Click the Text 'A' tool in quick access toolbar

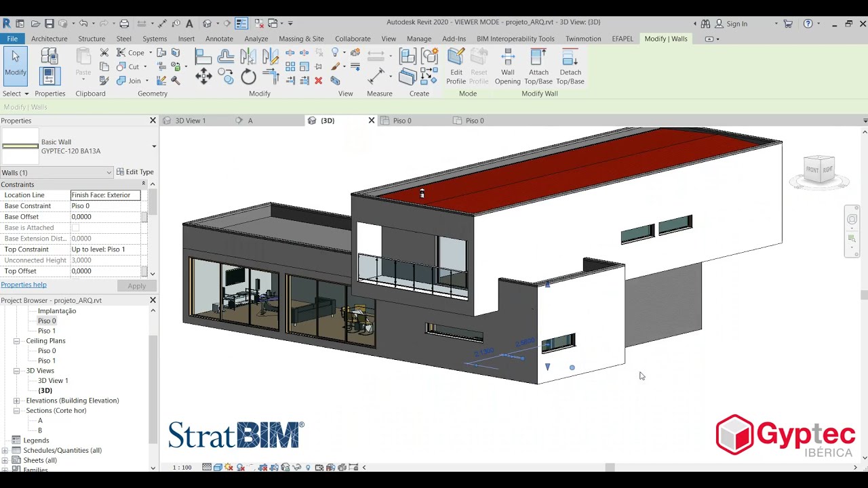click(189, 24)
